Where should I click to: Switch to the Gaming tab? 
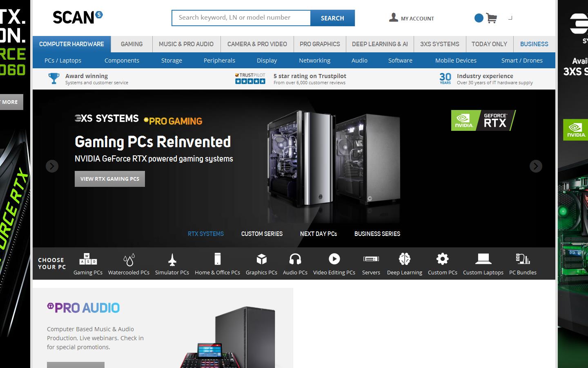tap(131, 44)
